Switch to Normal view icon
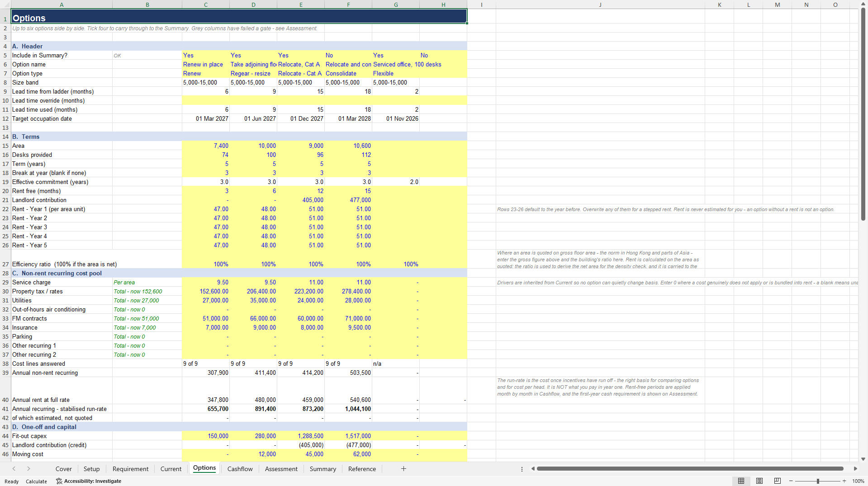 click(x=741, y=481)
